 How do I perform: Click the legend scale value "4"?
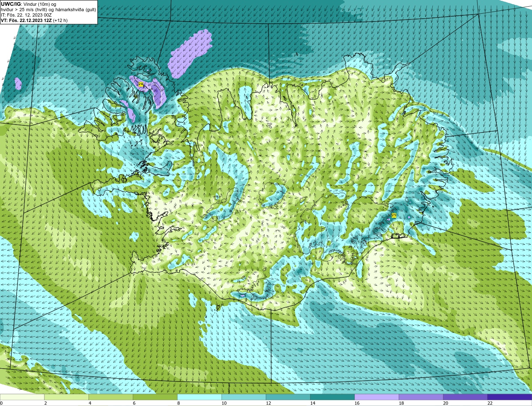(90, 403)
